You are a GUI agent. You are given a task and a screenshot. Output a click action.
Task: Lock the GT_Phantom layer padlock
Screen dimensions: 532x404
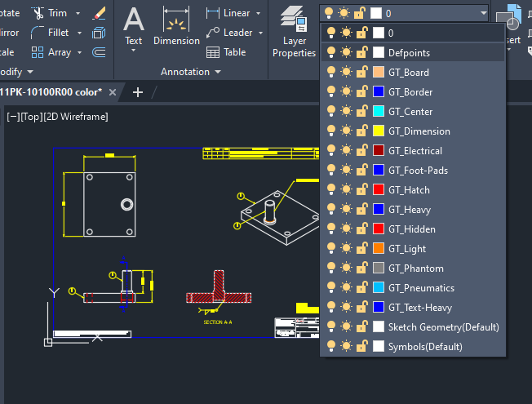pos(362,268)
